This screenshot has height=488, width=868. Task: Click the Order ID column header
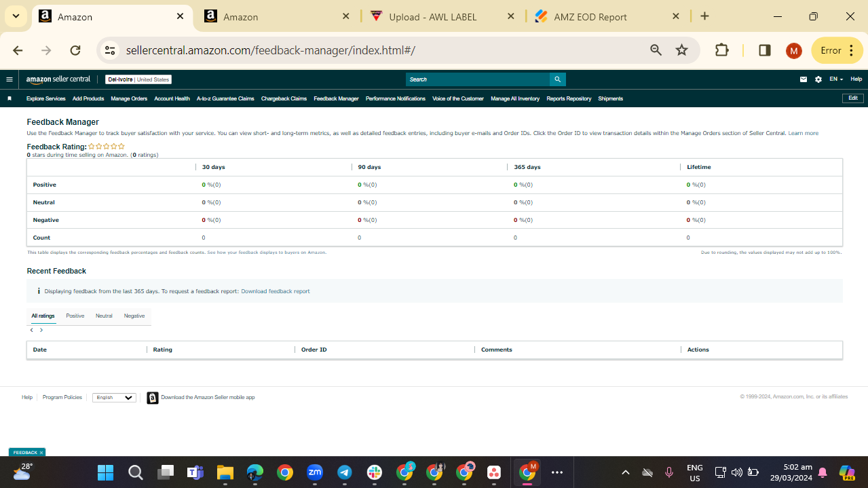(x=314, y=350)
